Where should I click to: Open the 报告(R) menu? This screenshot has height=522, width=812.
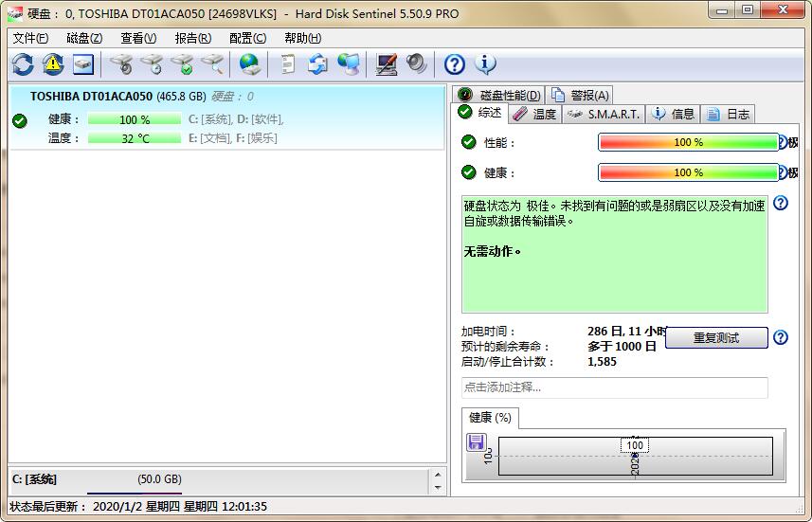click(192, 38)
